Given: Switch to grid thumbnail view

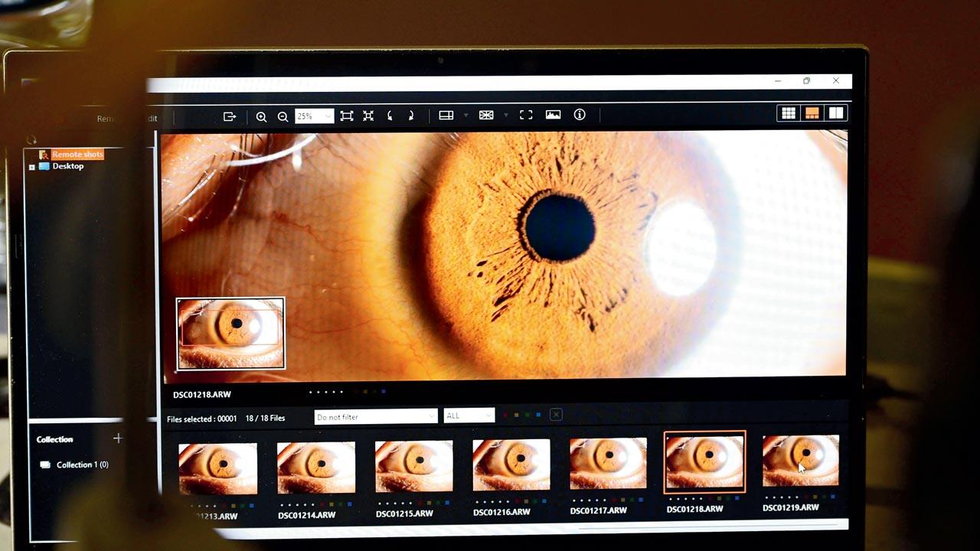Looking at the screenshot, I should tap(788, 113).
